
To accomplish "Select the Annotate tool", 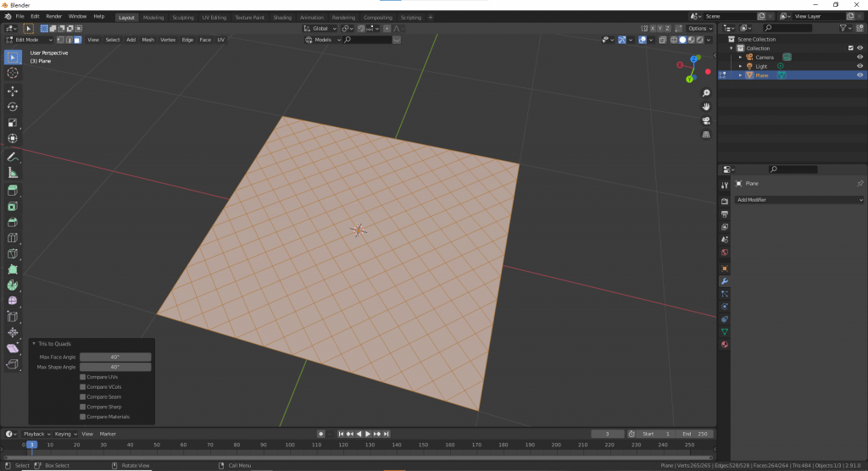I will tap(13, 158).
